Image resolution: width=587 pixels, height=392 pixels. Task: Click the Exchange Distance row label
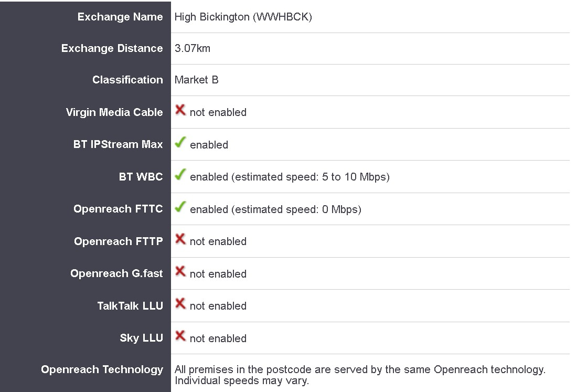[112, 48]
